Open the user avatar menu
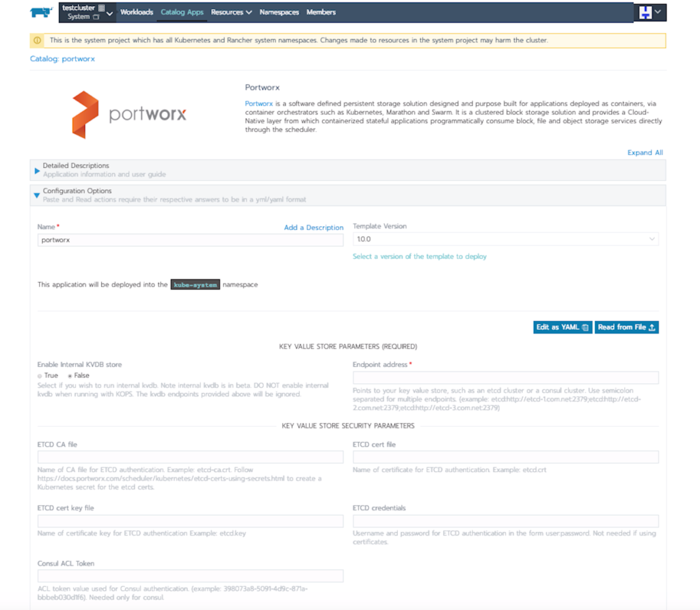Screen dimensions: 700x610 [650, 12]
